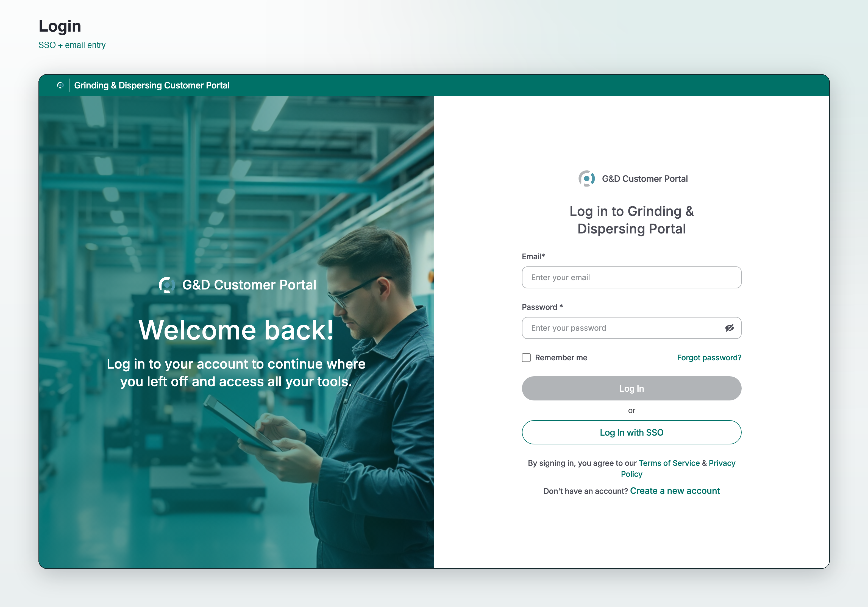Click the Welcome back! heading
This screenshot has height=607, width=868.
tap(236, 330)
